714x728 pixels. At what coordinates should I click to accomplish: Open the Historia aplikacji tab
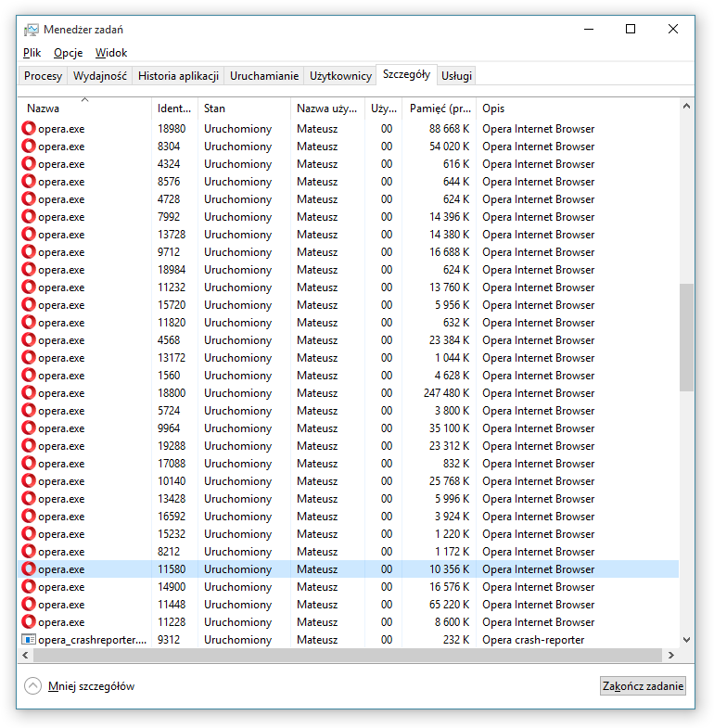[x=178, y=76]
